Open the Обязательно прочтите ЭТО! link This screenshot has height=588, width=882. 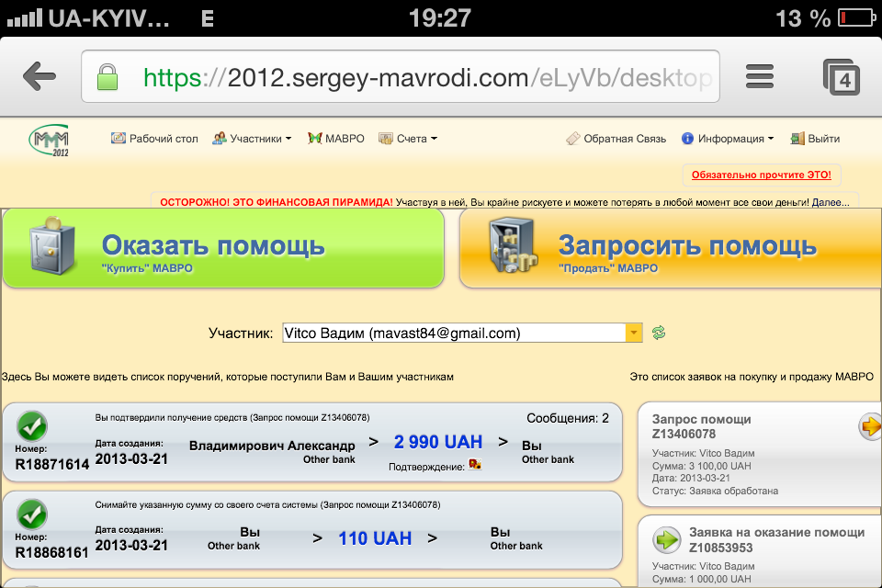point(762,175)
